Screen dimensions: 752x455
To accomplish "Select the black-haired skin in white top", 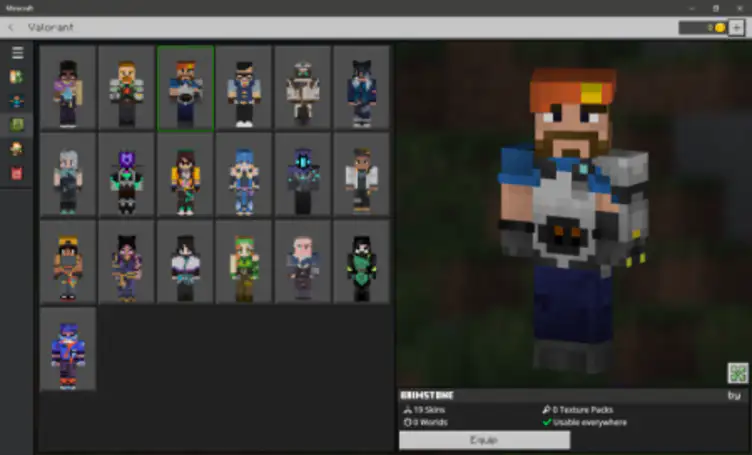I will (x=186, y=262).
